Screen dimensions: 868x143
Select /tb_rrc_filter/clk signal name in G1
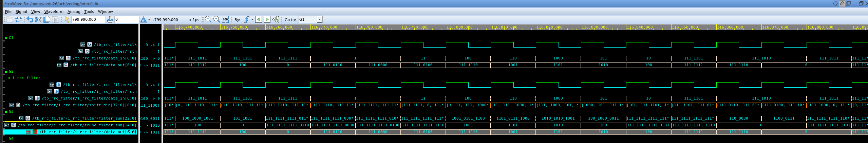115,44
